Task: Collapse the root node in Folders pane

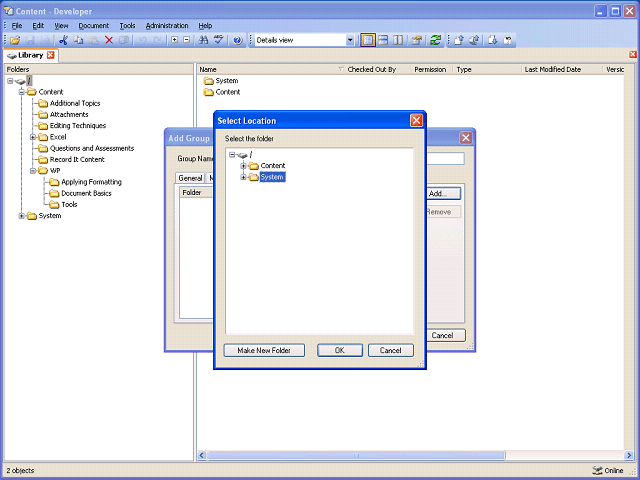Action: click(x=10, y=81)
